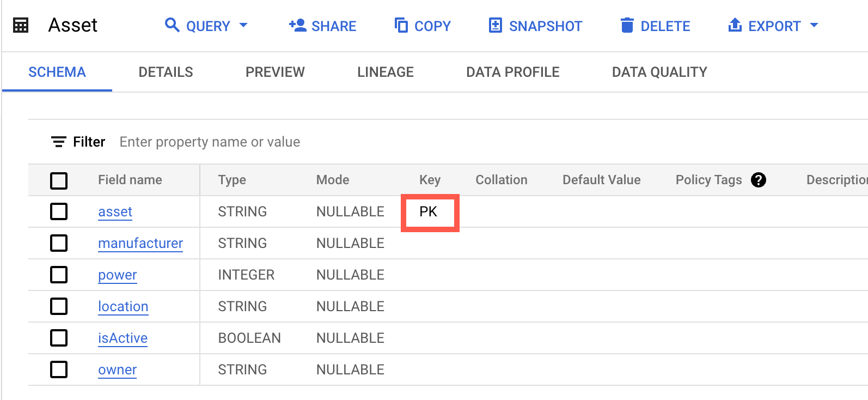The height and width of the screenshot is (400, 868).
Task: Expand the Query dropdown arrow
Action: (243, 25)
